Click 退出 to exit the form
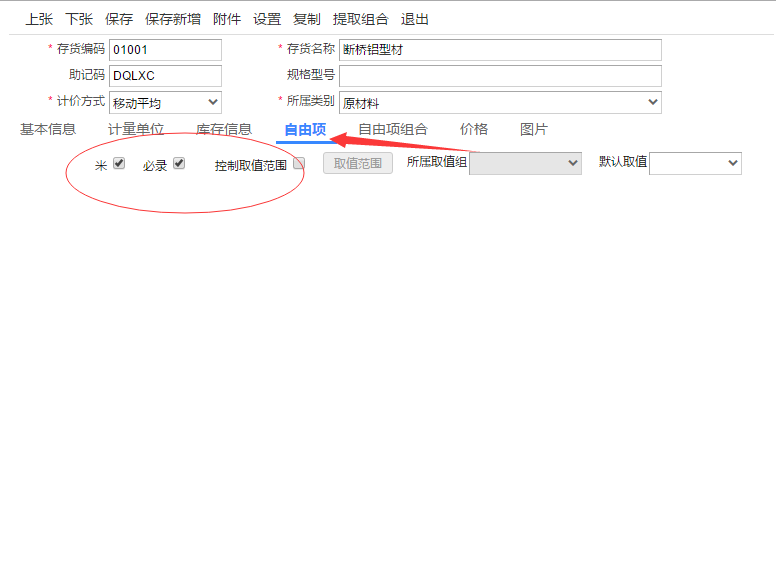 click(414, 19)
